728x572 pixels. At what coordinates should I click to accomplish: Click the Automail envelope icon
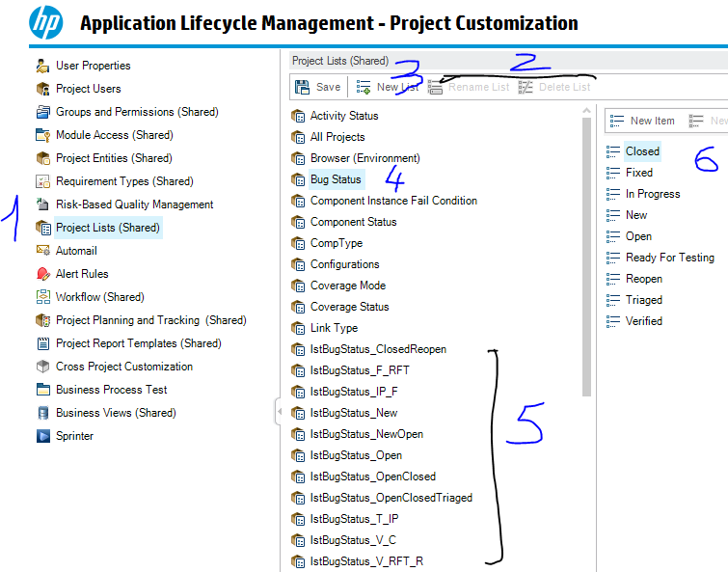[x=42, y=251]
